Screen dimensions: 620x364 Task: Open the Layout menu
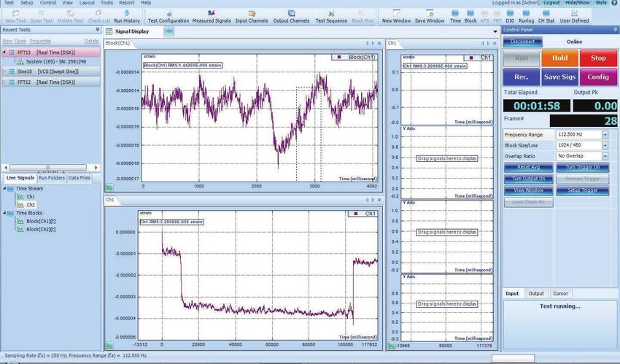click(87, 3)
